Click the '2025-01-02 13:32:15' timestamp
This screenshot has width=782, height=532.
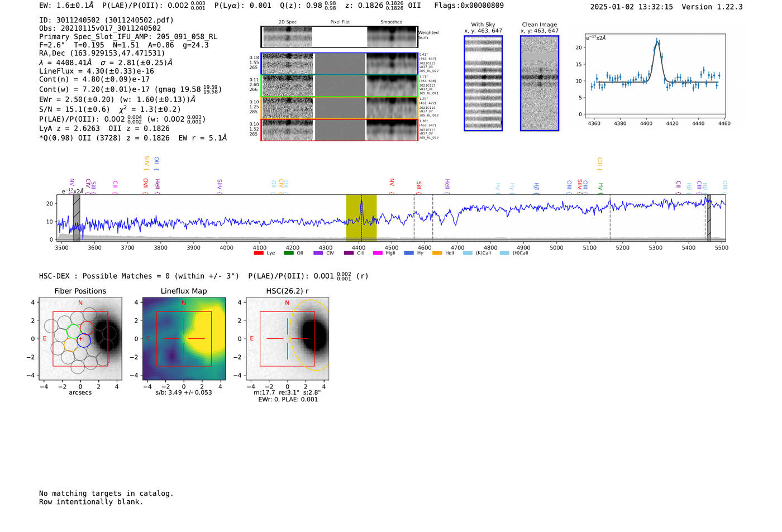pos(631,7)
